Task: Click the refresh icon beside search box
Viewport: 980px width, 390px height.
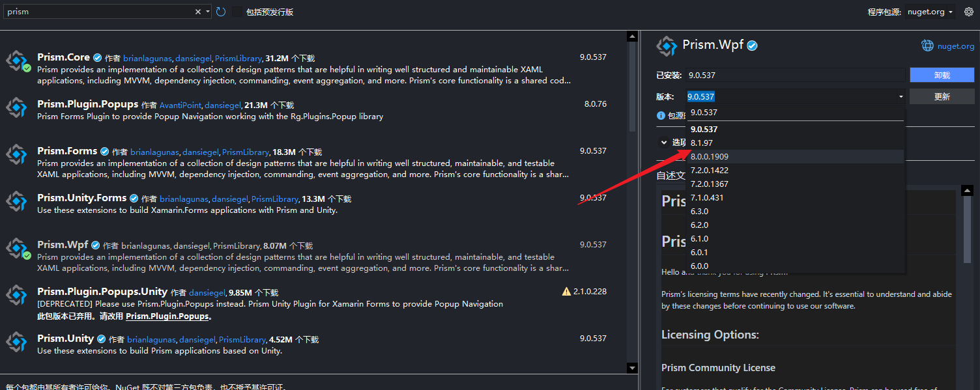Action: [x=221, y=12]
